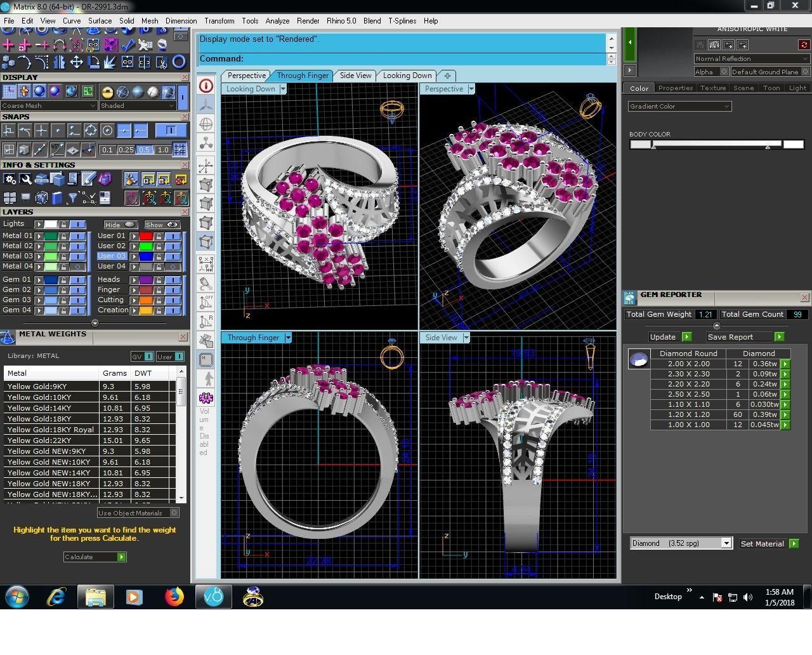Click the four-viewport layout icon

(9, 197)
